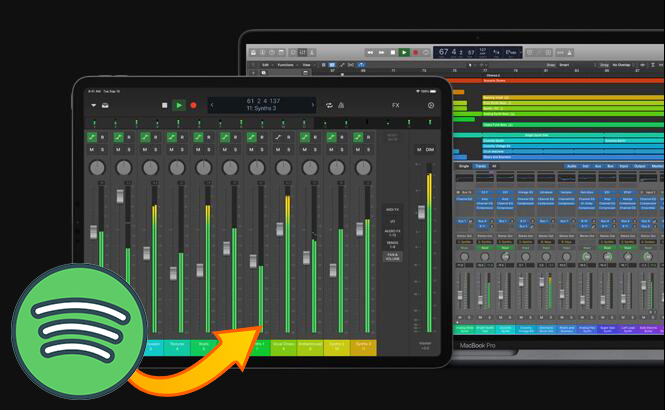Solo the last iPad channel strip

tap(369, 150)
